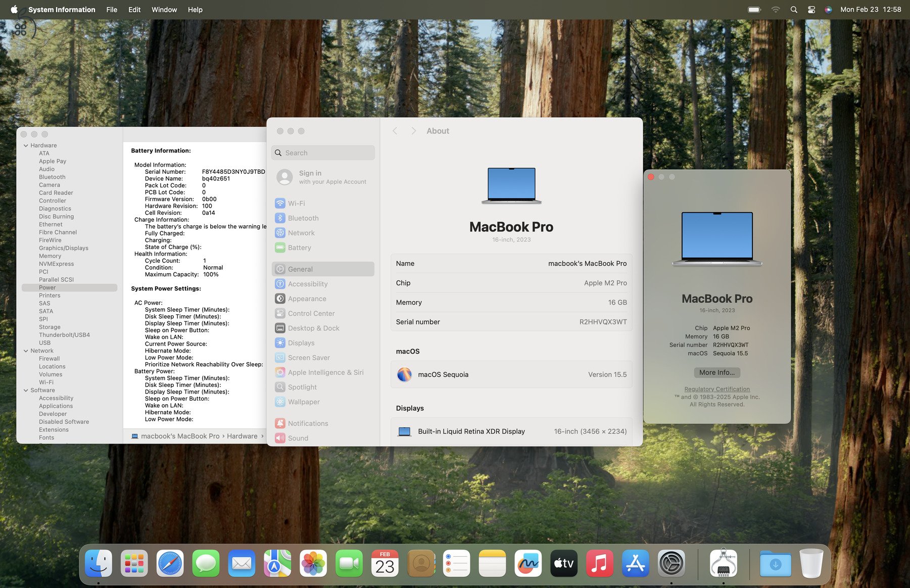Collapse the Network section in System Information
The height and width of the screenshot is (588, 910).
(x=26, y=351)
